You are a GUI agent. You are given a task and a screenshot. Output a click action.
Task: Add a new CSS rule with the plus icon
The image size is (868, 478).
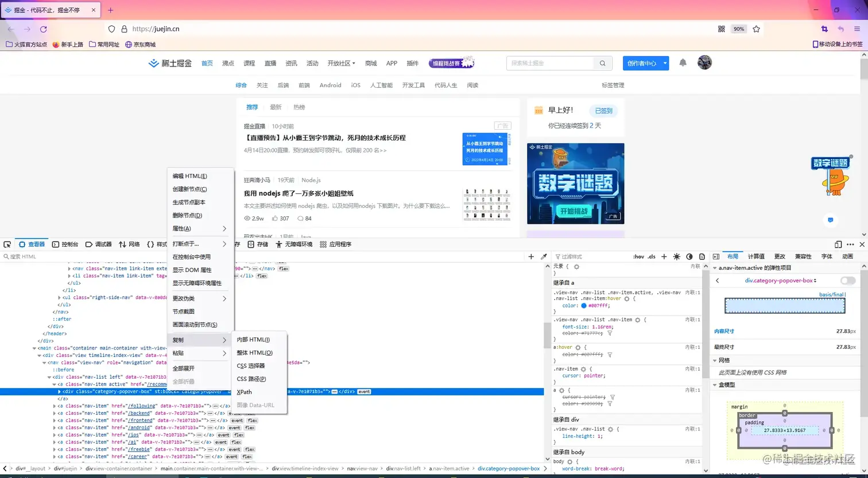[664, 257]
